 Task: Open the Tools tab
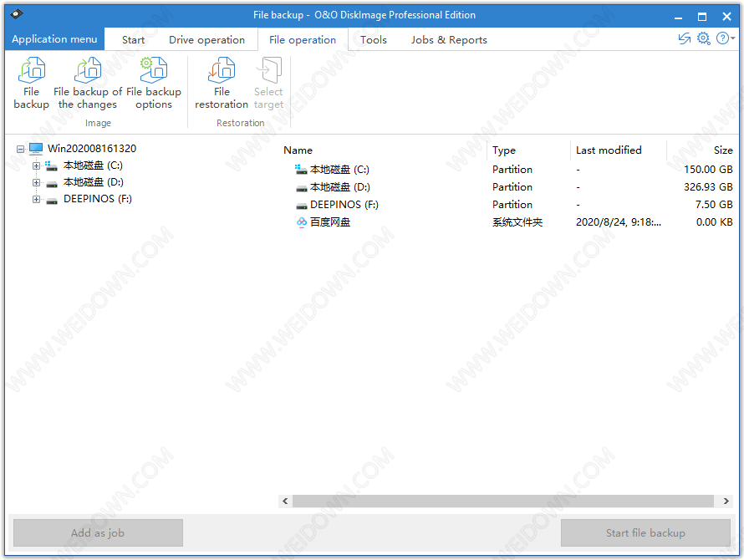pos(374,40)
